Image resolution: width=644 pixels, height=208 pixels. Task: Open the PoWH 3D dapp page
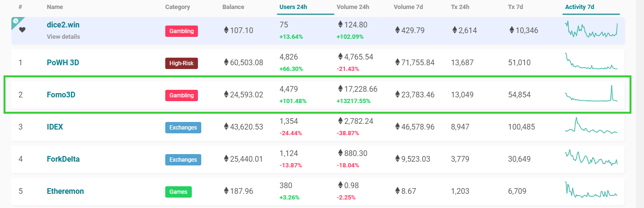(x=63, y=62)
